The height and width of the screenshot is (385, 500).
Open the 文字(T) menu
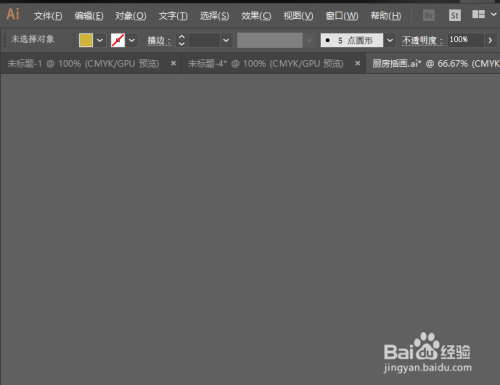173,16
